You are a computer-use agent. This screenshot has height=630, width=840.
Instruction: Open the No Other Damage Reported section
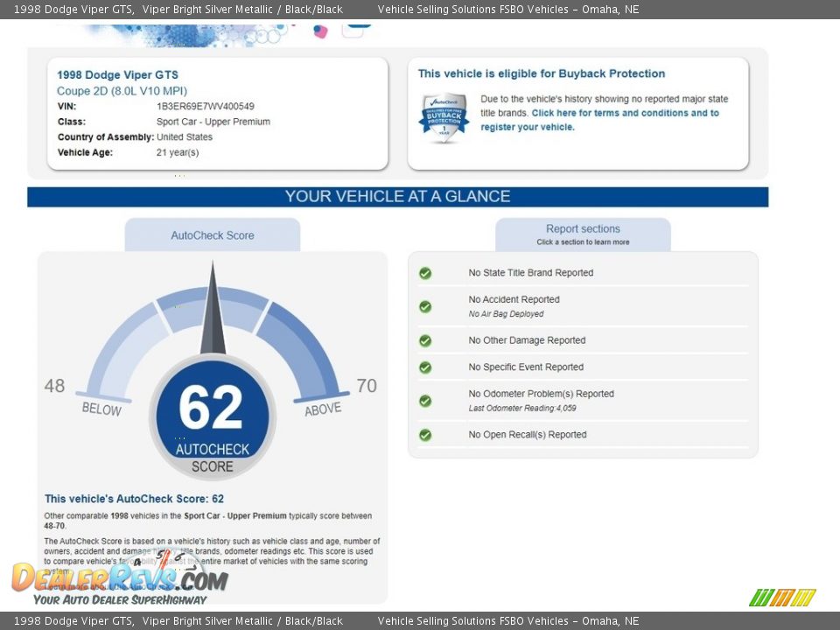click(527, 340)
